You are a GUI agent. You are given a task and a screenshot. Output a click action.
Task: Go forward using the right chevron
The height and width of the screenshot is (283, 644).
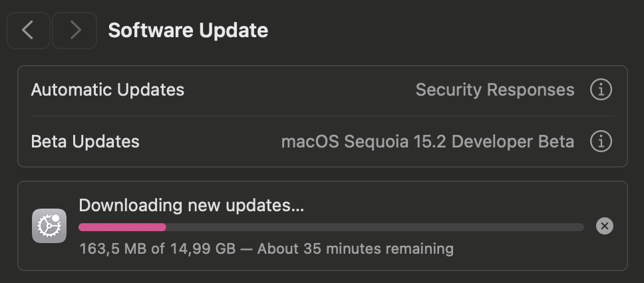[x=75, y=31]
